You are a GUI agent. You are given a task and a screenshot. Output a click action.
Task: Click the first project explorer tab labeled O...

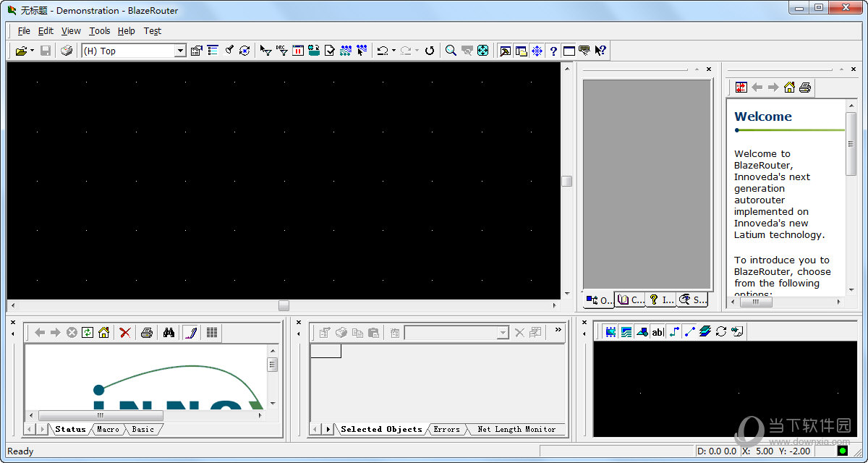coord(599,300)
